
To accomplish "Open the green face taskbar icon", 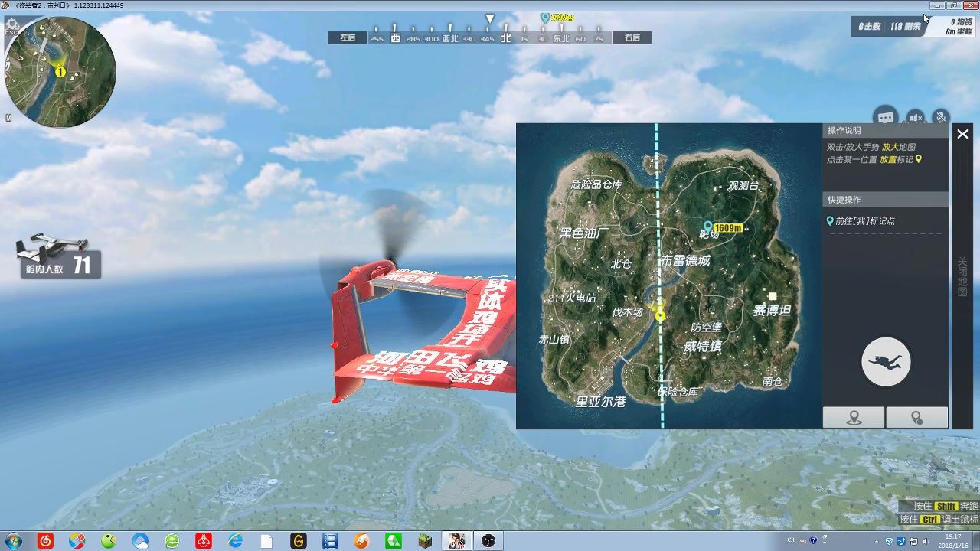I will click(x=109, y=541).
